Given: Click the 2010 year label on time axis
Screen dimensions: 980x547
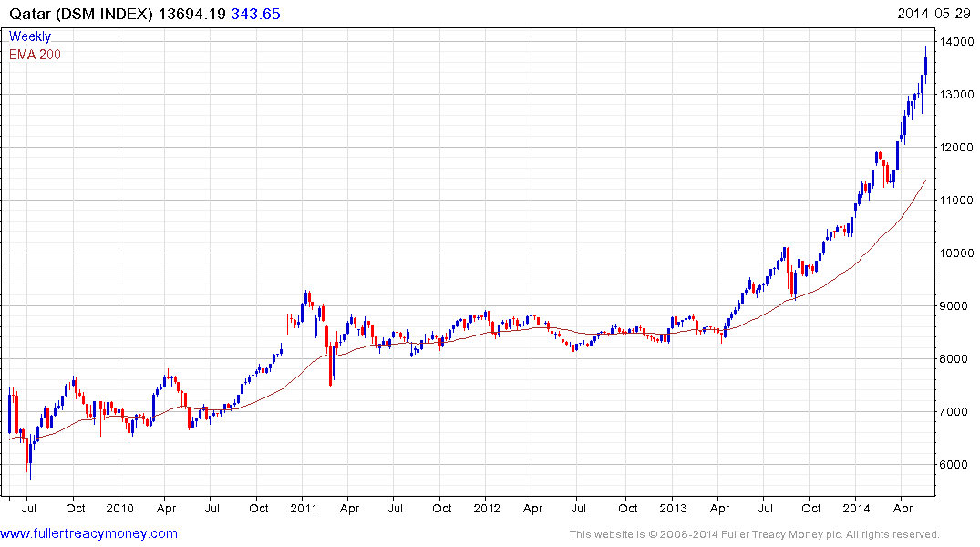Looking at the screenshot, I should pos(119,508).
